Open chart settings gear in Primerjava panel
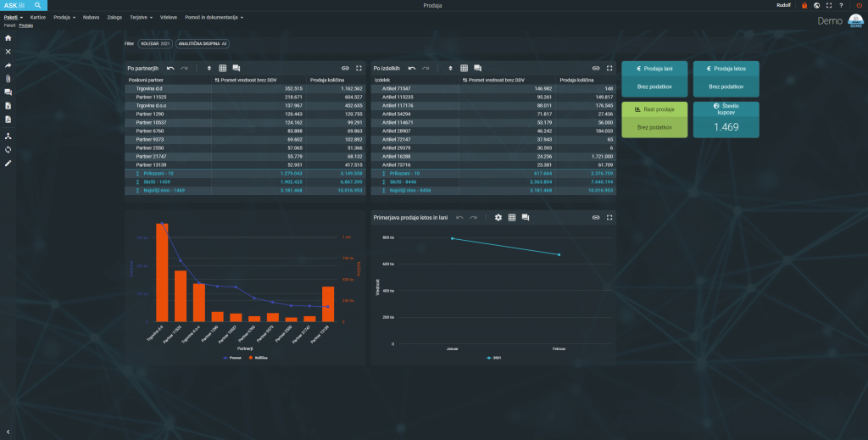 (498, 218)
